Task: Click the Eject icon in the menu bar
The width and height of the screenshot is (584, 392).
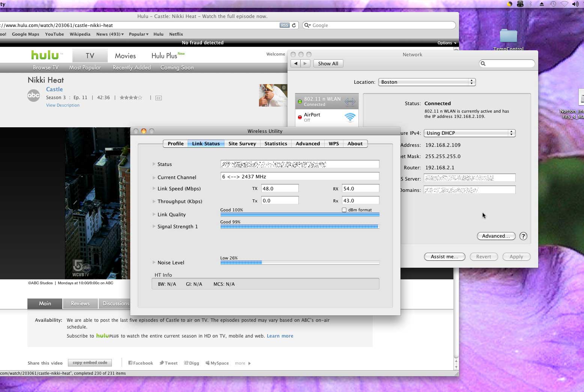Action: coord(542,4)
